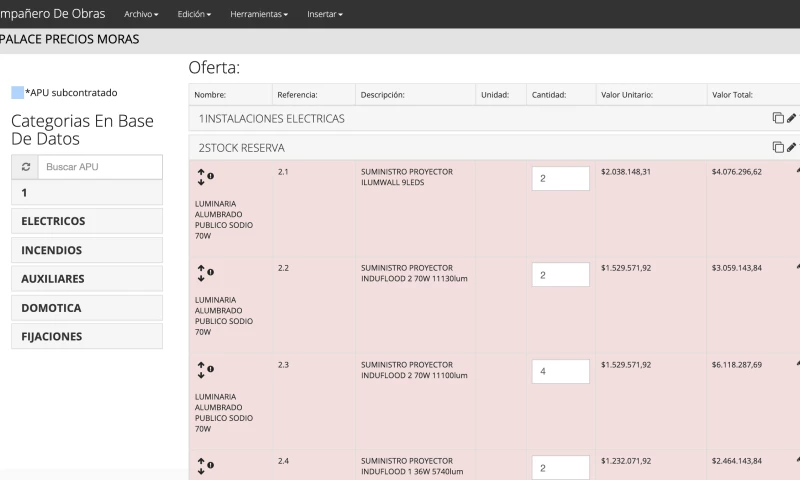Open the FIJACIONES category
800x480 pixels.
click(87, 336)
